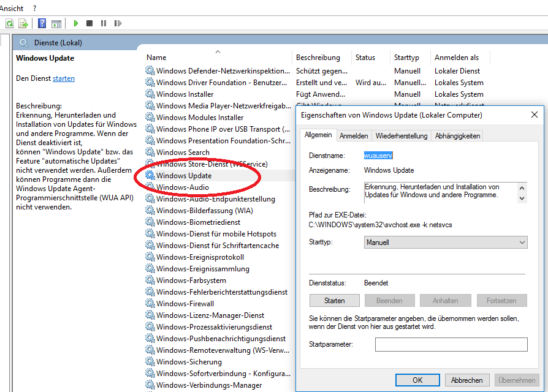Select Windows Update in services list
This screenshot has height=392, width=548.
pos(184,176)
